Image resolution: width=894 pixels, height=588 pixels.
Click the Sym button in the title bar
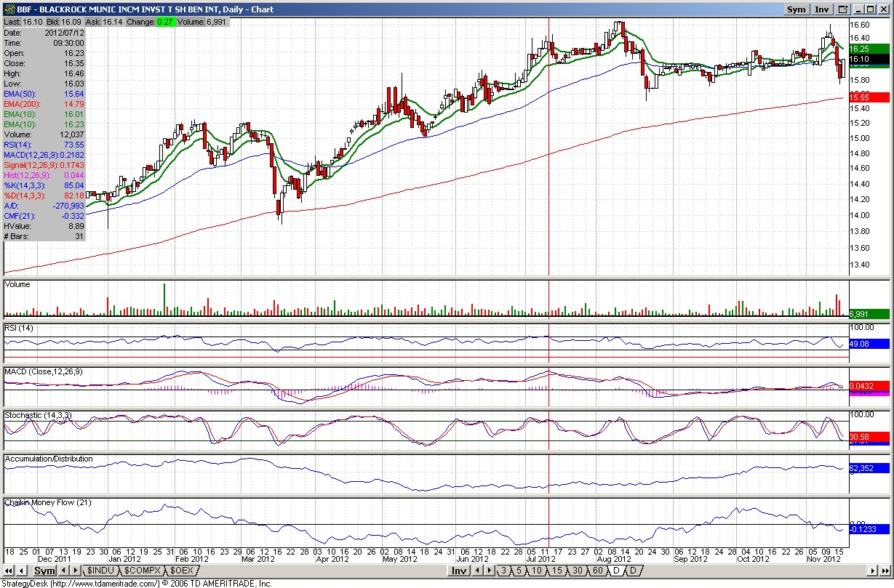pyautogui.click(x=797, y=9)
